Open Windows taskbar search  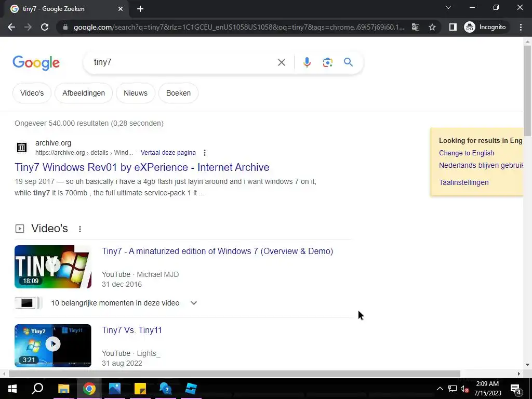(37, 389)
